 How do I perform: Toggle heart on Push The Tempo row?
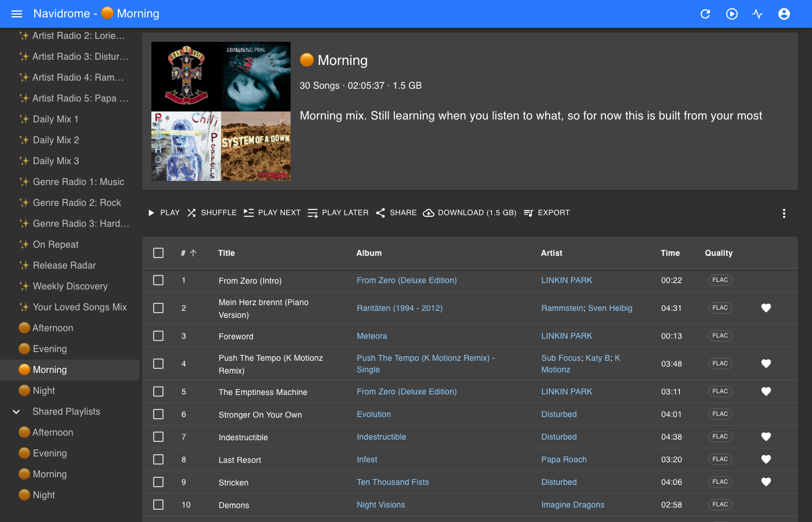pos(766,364)
